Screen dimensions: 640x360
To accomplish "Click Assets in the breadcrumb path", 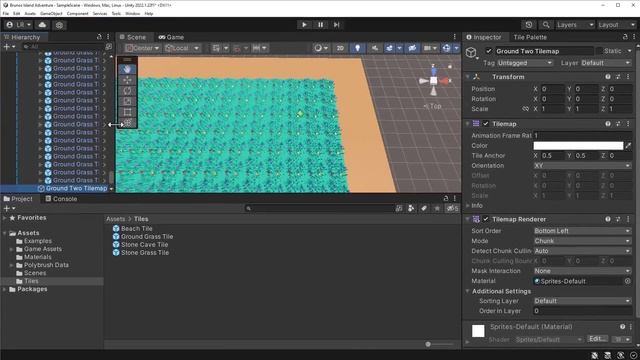I will click(x=116, y=219).
